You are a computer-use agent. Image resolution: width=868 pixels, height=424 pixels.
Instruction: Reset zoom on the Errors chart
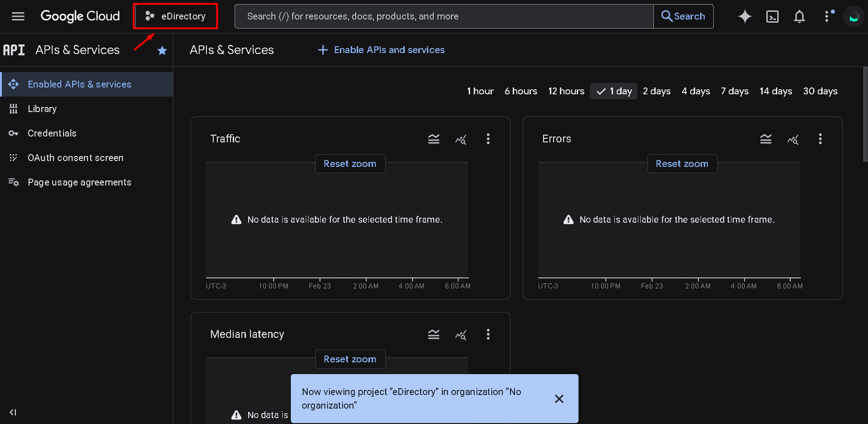[x=682, y=164]
